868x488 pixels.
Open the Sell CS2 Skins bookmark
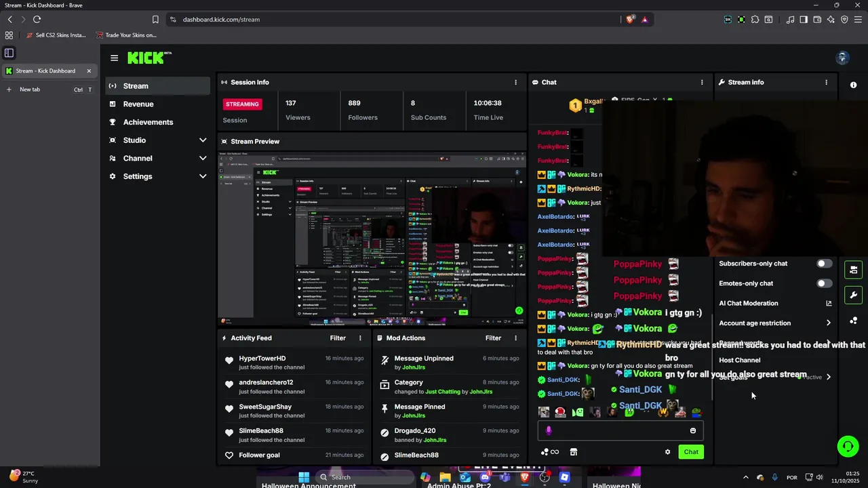point(55,35)
